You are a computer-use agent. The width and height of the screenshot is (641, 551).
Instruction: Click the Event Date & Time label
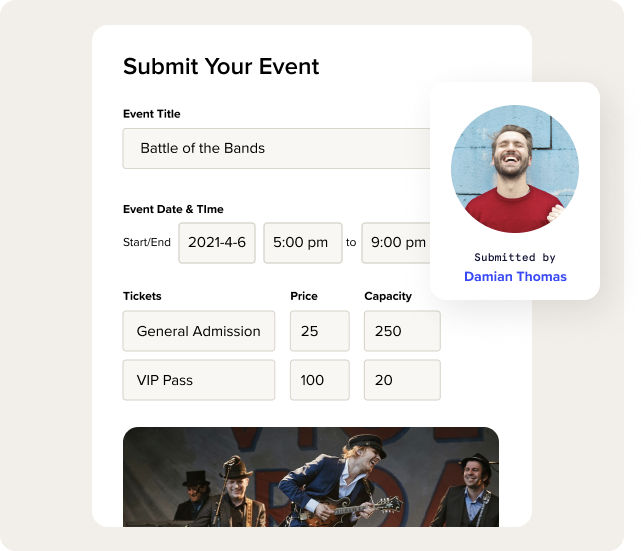click(173, 209)
